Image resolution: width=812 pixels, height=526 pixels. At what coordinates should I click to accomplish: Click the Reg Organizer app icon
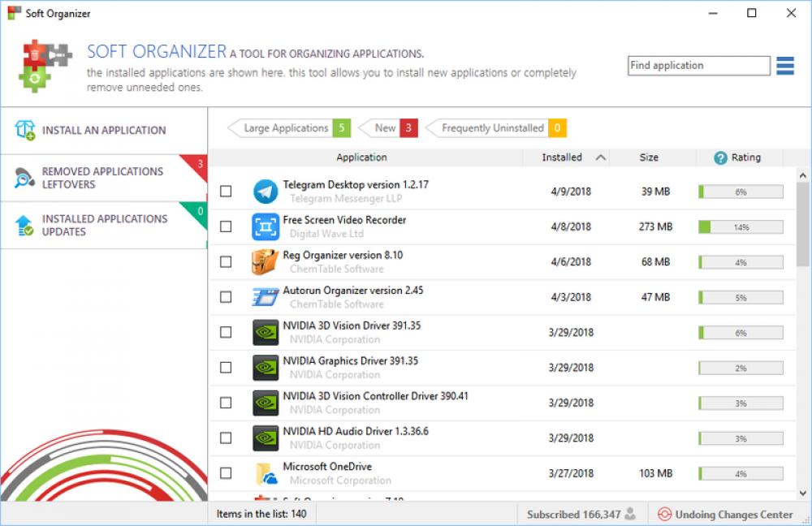[264, 261]
